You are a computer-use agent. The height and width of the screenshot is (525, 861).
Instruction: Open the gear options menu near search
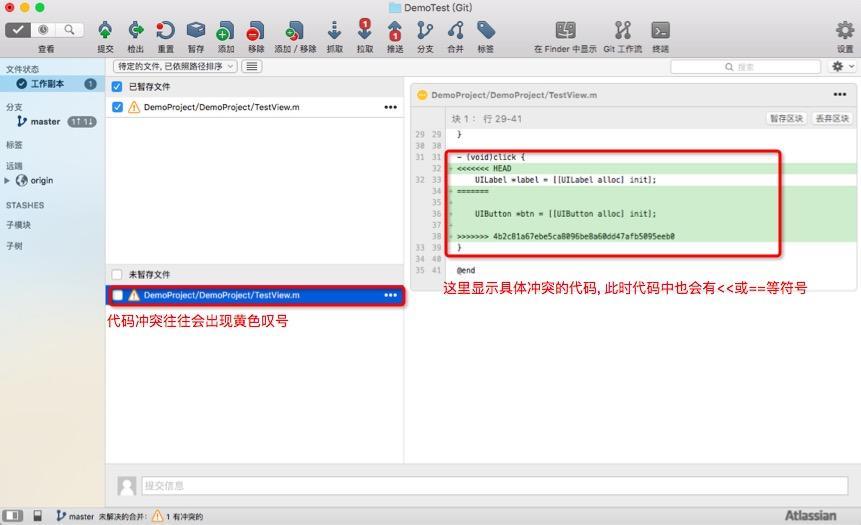coord(841,66)
